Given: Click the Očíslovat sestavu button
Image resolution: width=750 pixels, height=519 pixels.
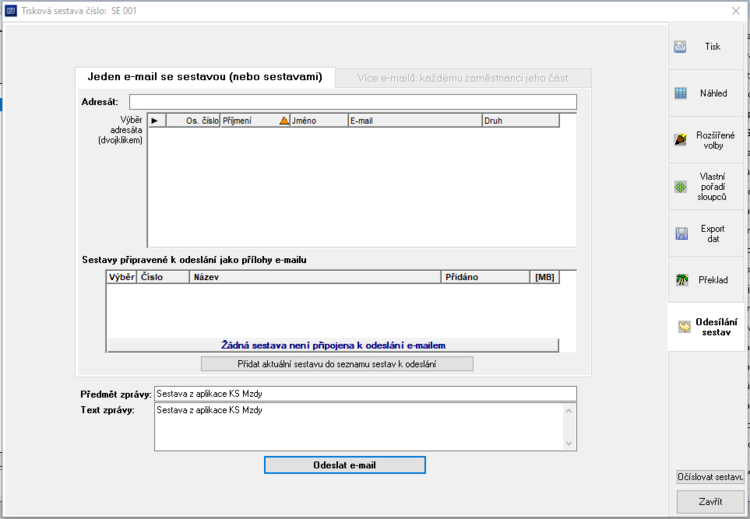Looking at the screenshot, I should coord(710,477).
